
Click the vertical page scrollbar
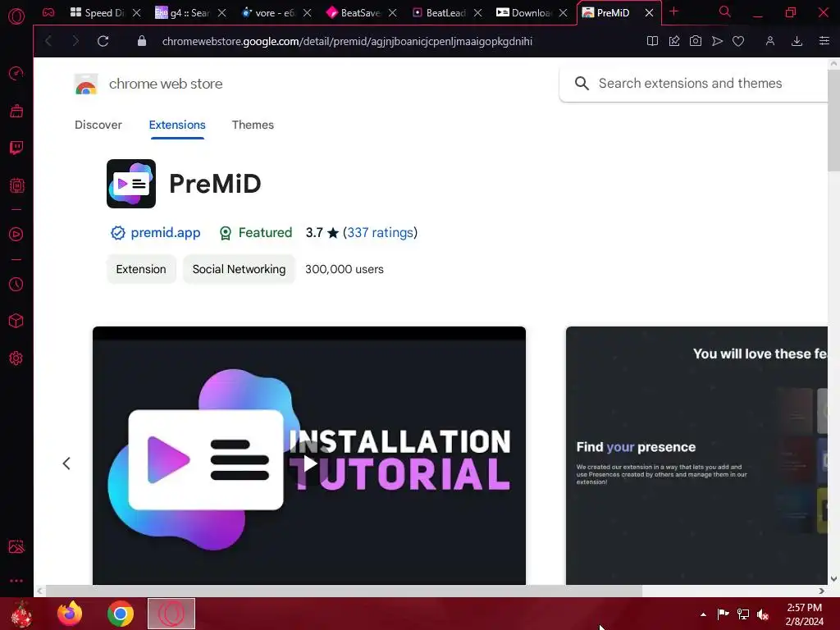tap(833, 121)
